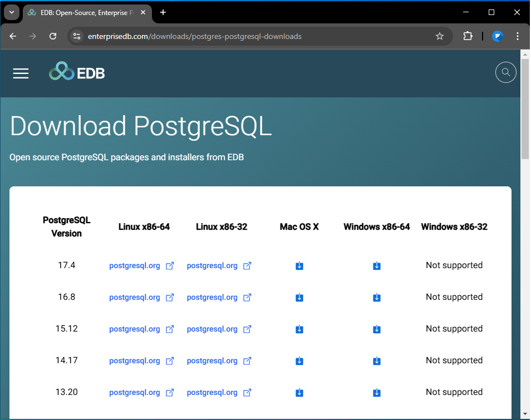531x420 pixels.
Task: Open the hamburger navigation menu
Action: [x=21, y=73]
